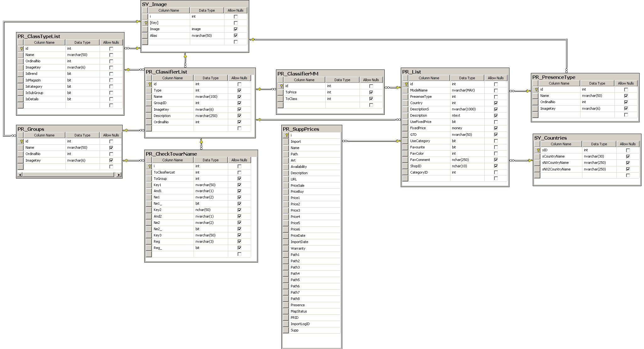Image resolution: width=644 pixels, height=349 pixels.
Task: Select the key icon in PR_ClassifierList id row
Action: pos(150,84)
